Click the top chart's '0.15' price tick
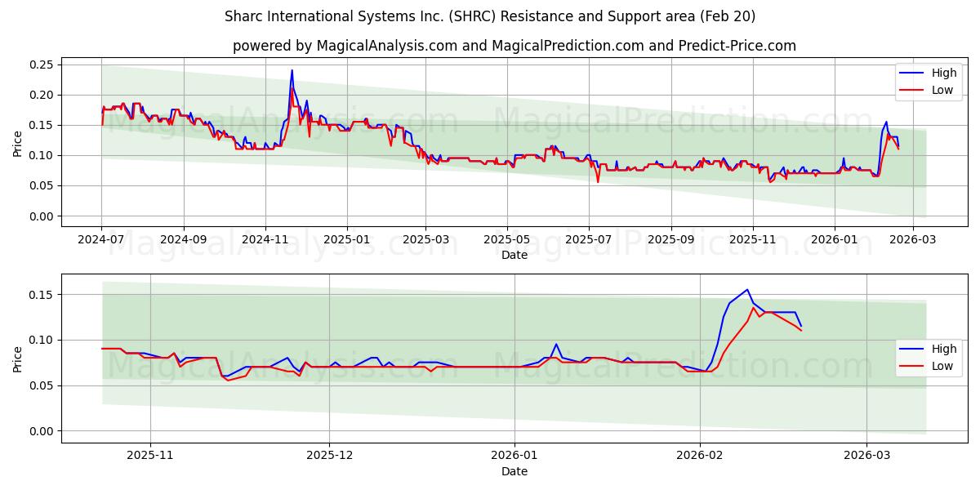 42,125
